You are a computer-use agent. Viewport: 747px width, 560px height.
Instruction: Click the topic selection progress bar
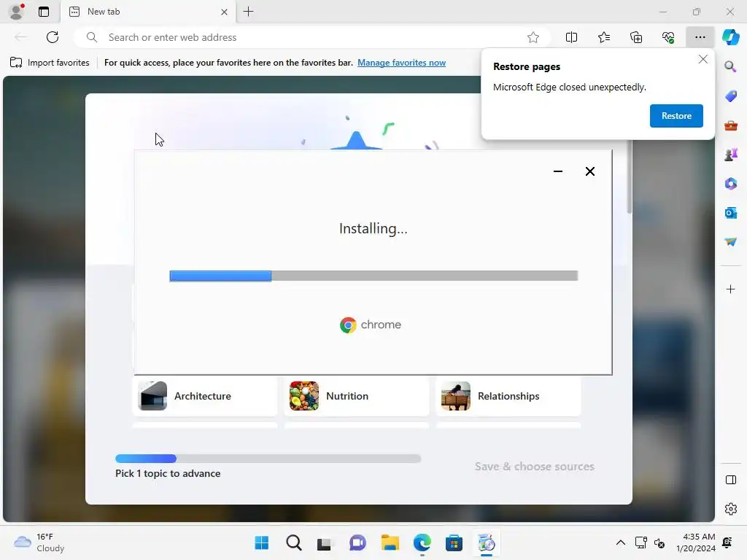pyautogui.click(x=268, y=459)
